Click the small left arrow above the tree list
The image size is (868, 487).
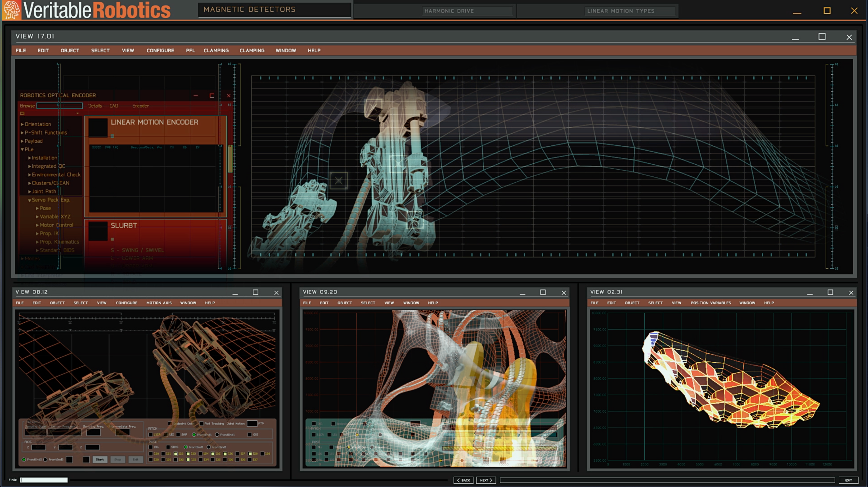[x=78, y=113]
